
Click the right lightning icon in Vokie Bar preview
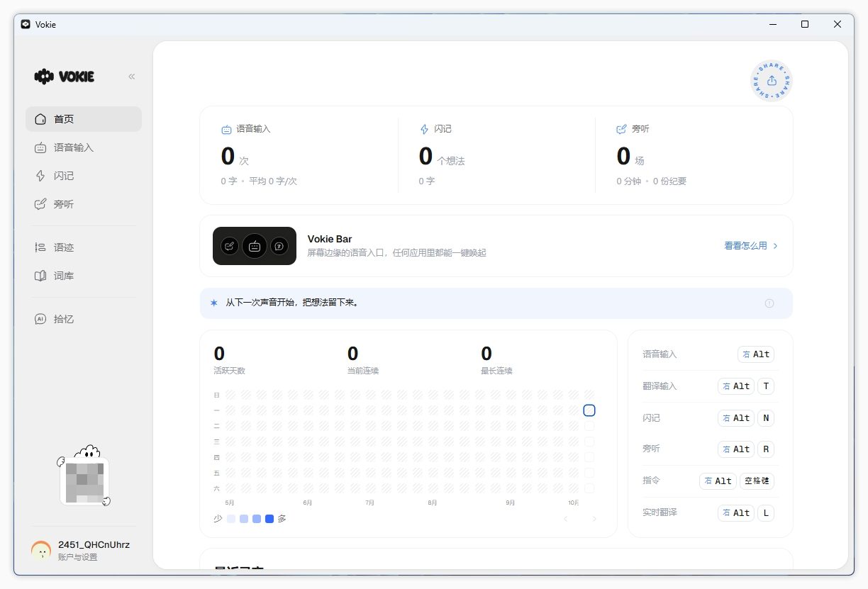pyautogui.click(x=279, y=246)
